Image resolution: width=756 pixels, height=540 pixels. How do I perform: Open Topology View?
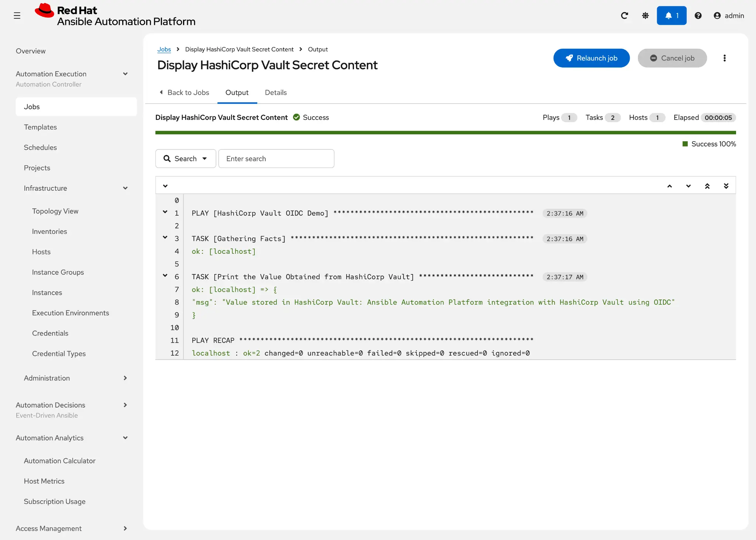pos(55,211)
